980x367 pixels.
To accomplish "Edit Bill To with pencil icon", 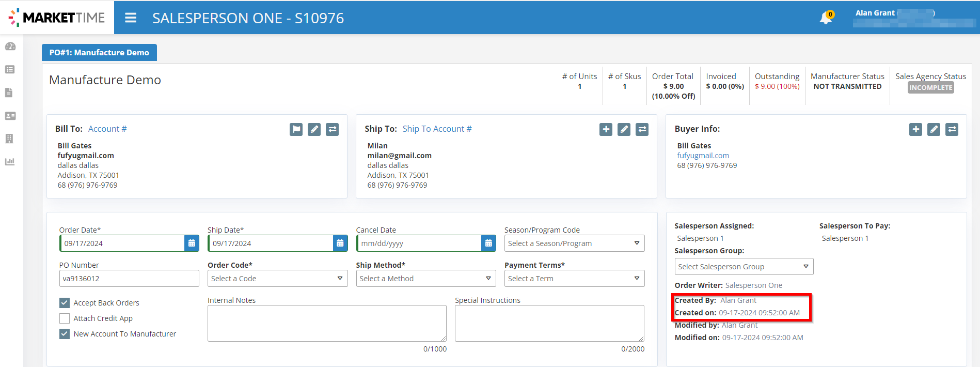I will coord(314,129).
